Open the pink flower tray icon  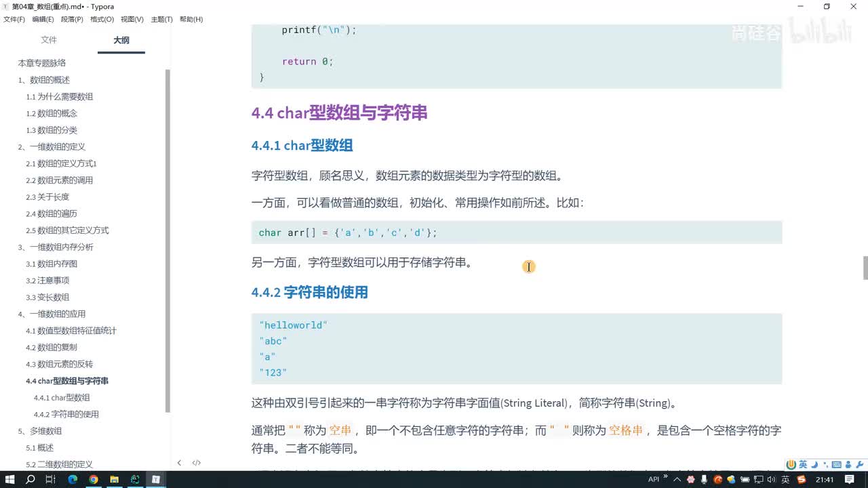[x=691, y=479]
